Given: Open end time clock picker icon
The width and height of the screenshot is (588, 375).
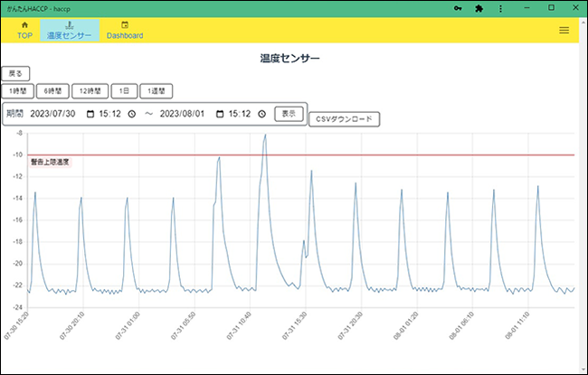Looking at the screenshot, I should [261, 115].
